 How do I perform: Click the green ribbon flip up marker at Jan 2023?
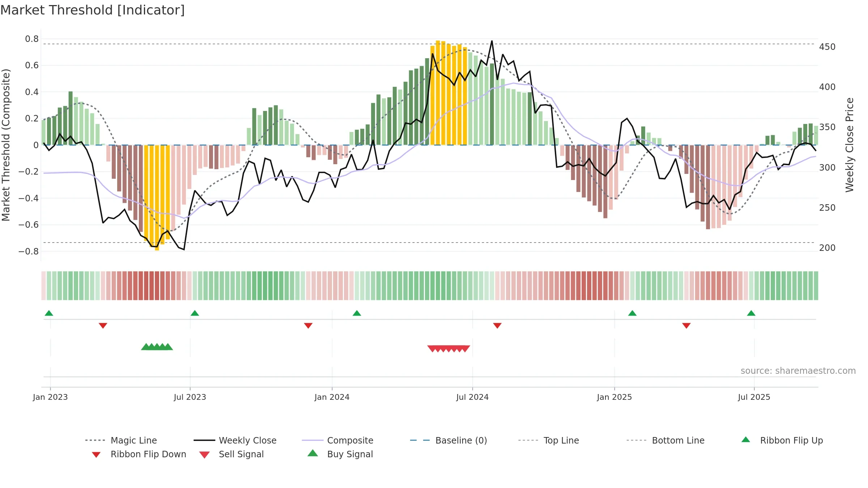coord(49,313)
